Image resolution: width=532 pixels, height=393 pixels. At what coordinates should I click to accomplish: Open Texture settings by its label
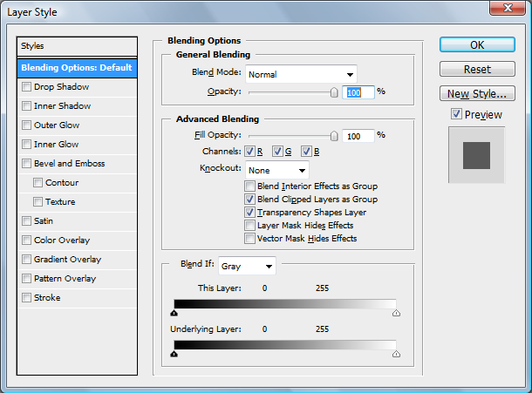(60, 202)
